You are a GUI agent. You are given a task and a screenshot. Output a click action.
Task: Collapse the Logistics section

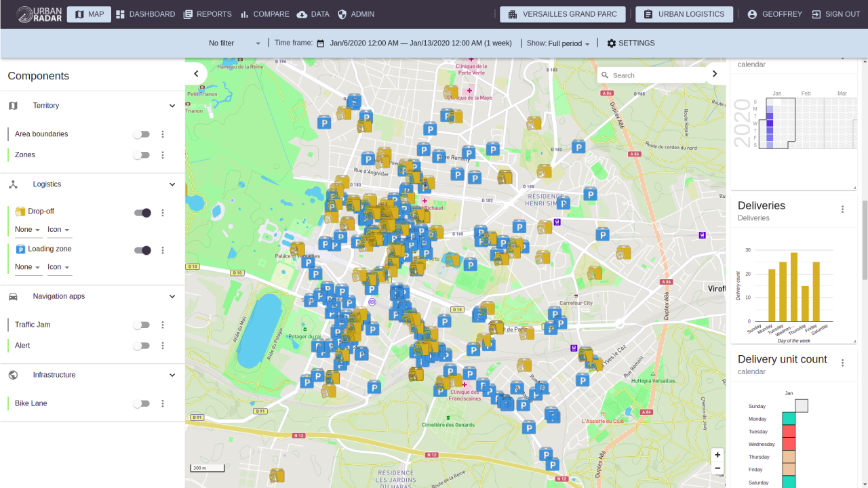172,184
